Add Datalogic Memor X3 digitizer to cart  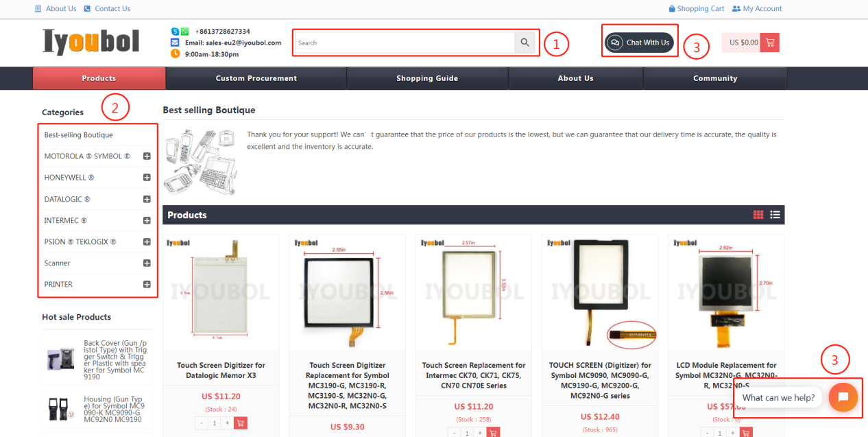[240, 423]
